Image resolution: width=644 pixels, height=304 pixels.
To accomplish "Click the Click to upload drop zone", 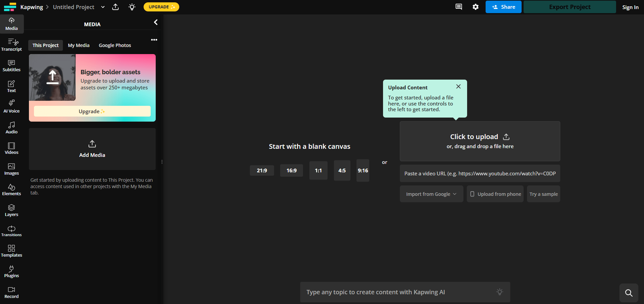I will 480,141.
